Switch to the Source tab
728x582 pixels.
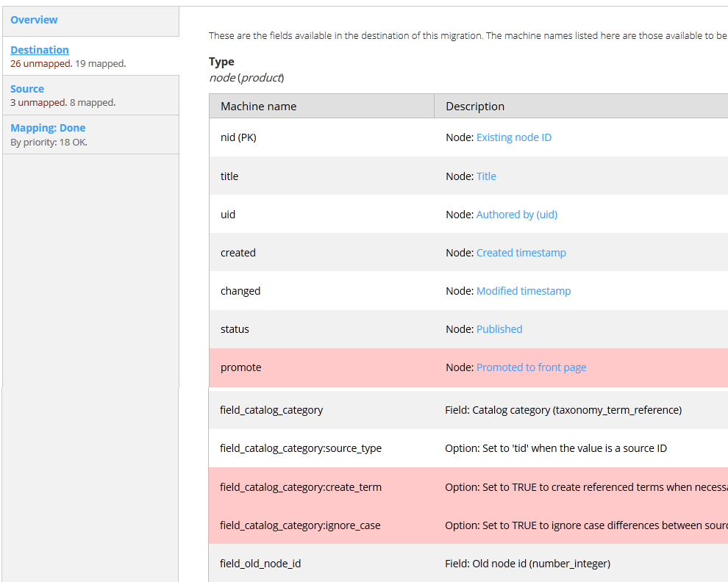coord(27,89)
